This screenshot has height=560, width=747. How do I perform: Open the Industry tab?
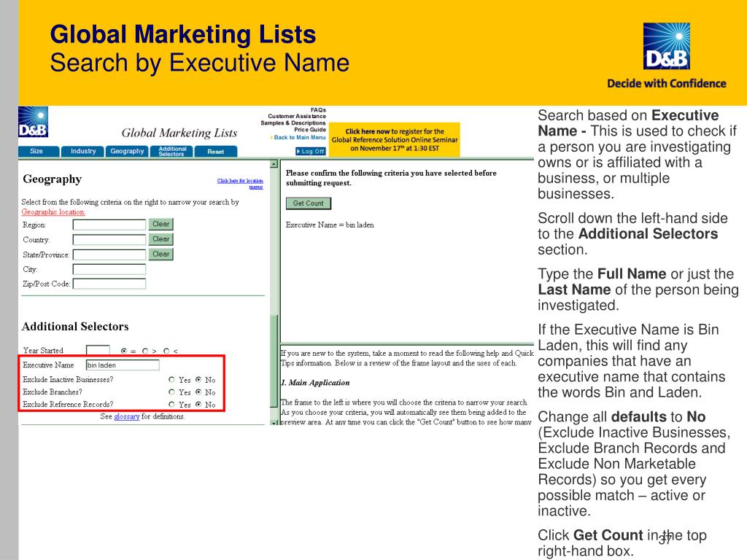(83, 152)
